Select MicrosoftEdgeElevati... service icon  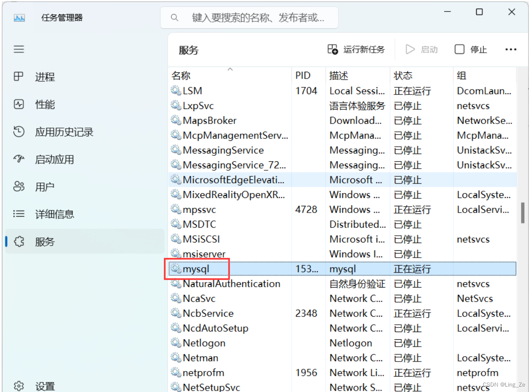pos(176,180)
